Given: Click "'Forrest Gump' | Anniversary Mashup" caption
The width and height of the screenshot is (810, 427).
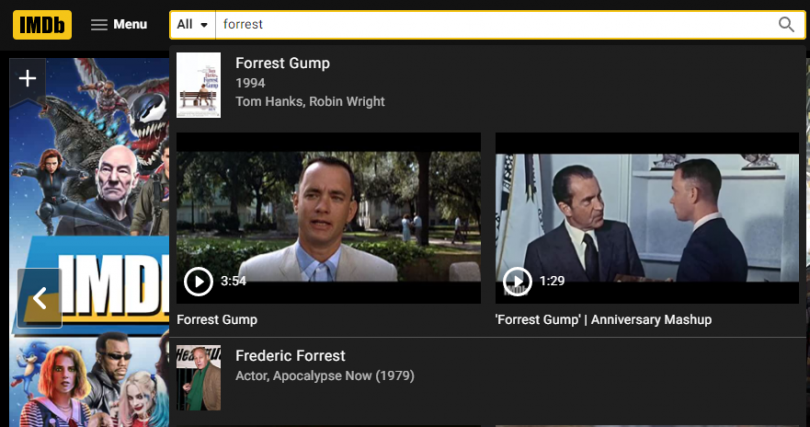Looking at the screenshot, I should coord(603,320).
